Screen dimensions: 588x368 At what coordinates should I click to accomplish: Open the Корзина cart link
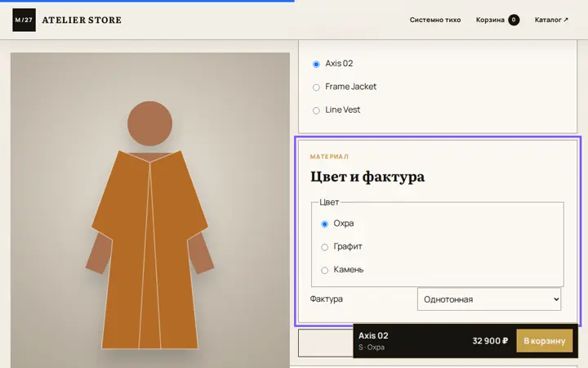coord(497,20)
